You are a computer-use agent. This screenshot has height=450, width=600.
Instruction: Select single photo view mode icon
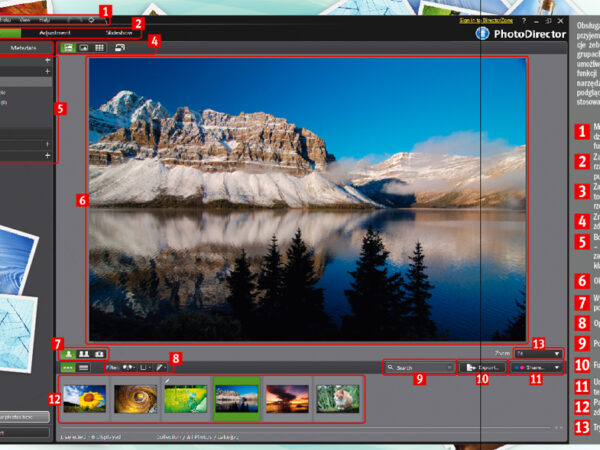tap(68, 353)
